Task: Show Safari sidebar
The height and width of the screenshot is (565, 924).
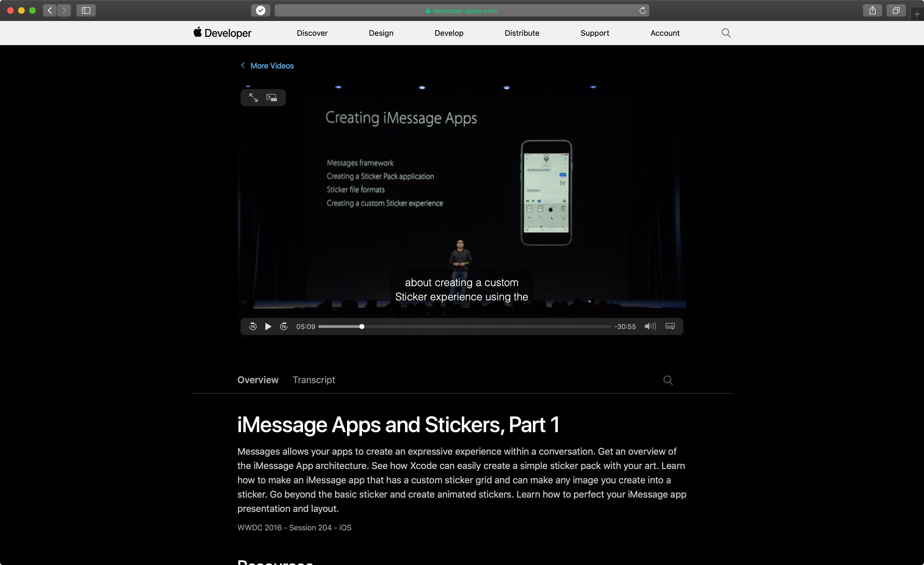Action: coord(86,10)
